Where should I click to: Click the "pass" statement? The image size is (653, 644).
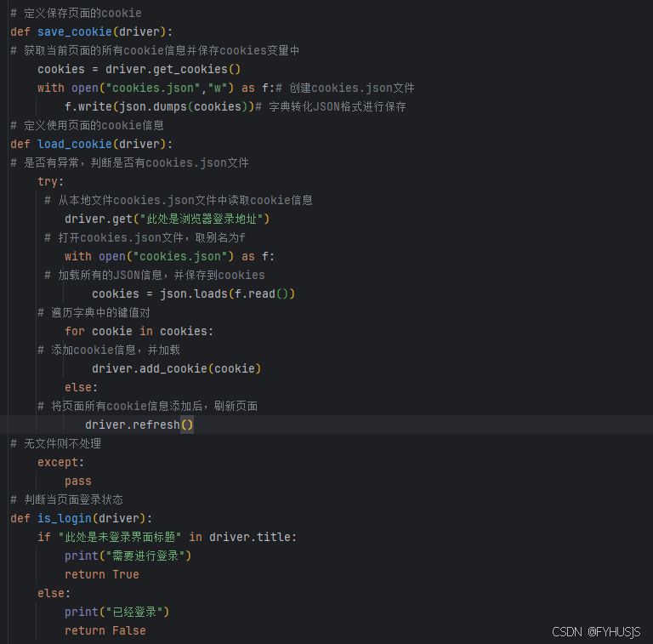click(78, 482)
